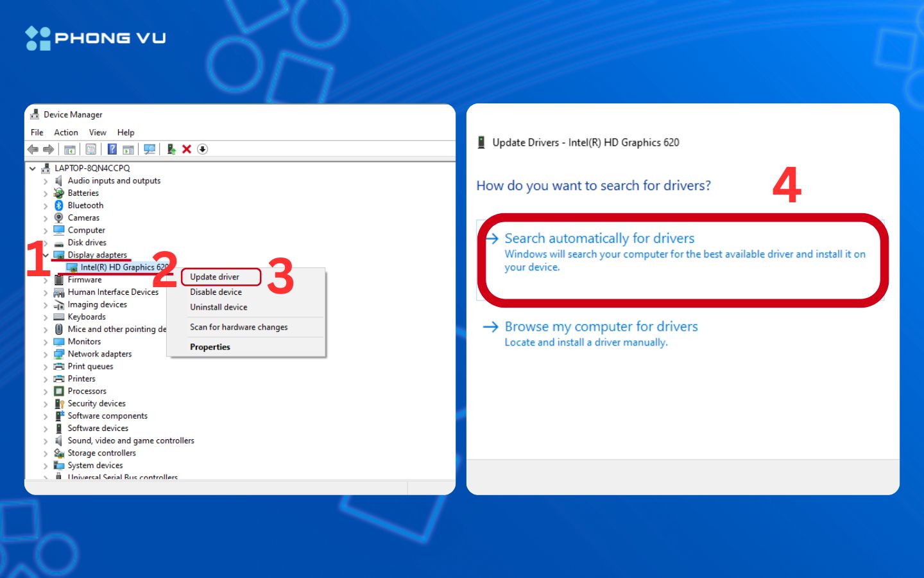Click the Back arrow toolbar icon
The height and width of the screenshot is (578, 924).
[33, 150]
